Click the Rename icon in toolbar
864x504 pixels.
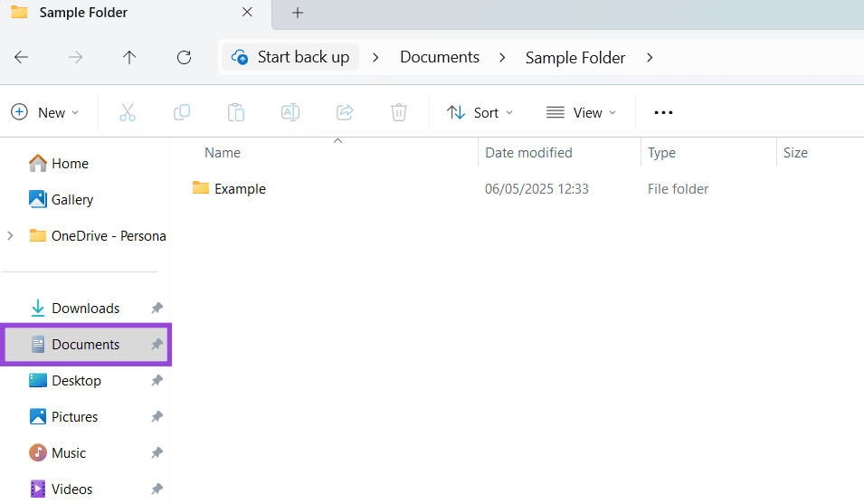tap(290, 112)
